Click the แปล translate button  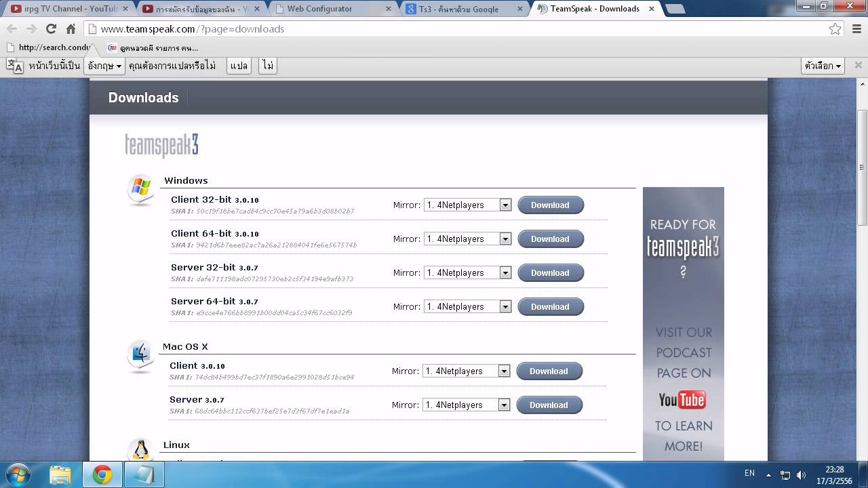[x=239, y=66]
